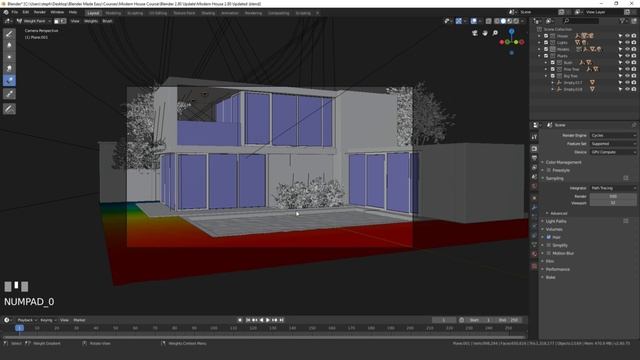Screen dimensions: 640x360
Task: Open the World properties tab
Action: [534, 186]
